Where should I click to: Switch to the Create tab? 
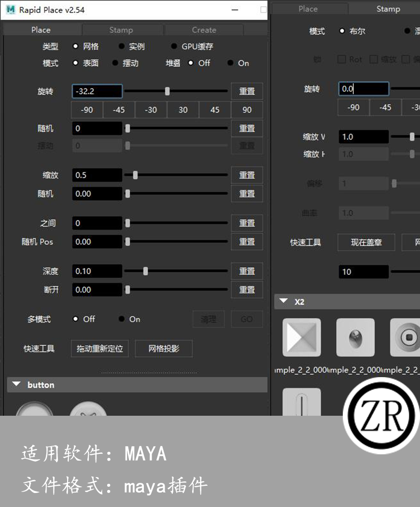point(204,30)
